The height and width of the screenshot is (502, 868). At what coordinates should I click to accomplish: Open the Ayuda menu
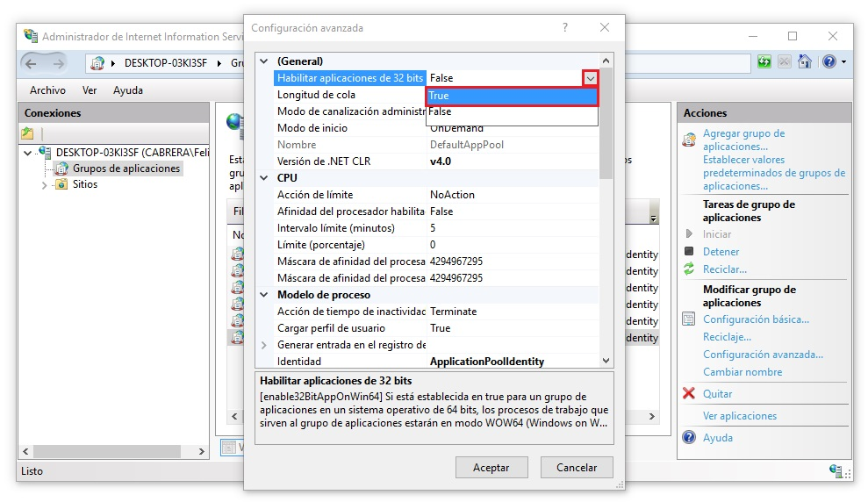(x=128, y=90)
